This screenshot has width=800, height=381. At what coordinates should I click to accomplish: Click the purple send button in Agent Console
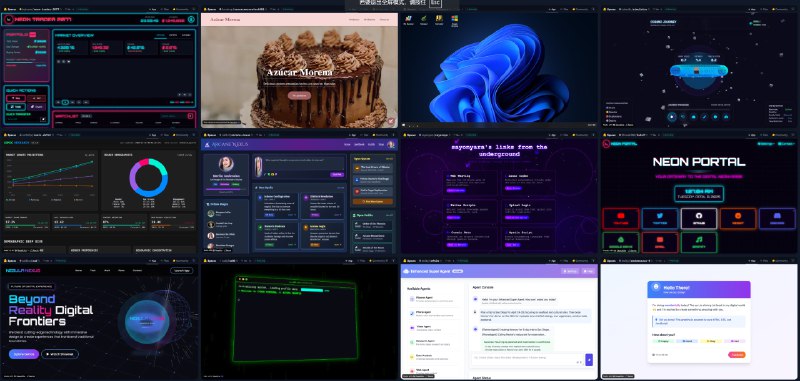pyautogui.click(x=589, y=360)
